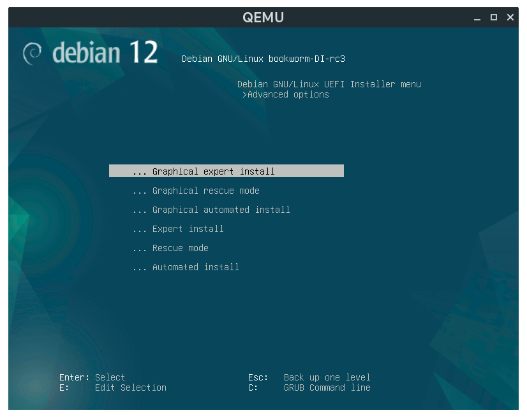Screen dimensions: 527x420
Task: Click the QEMU window title
Action: 263,17
